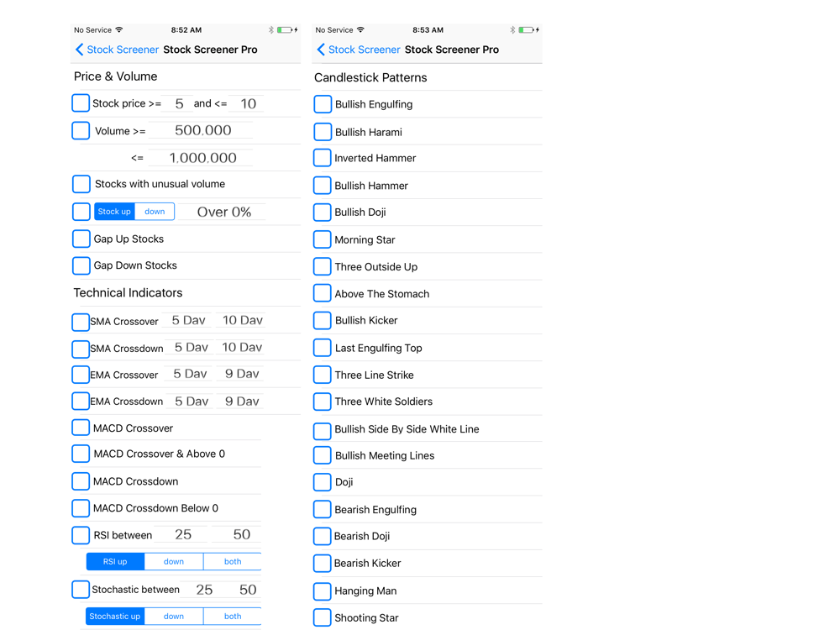This screenshot has width=840, height=630.
Task: Enable SMA Crossdown filter
Action: pos(81,349)
